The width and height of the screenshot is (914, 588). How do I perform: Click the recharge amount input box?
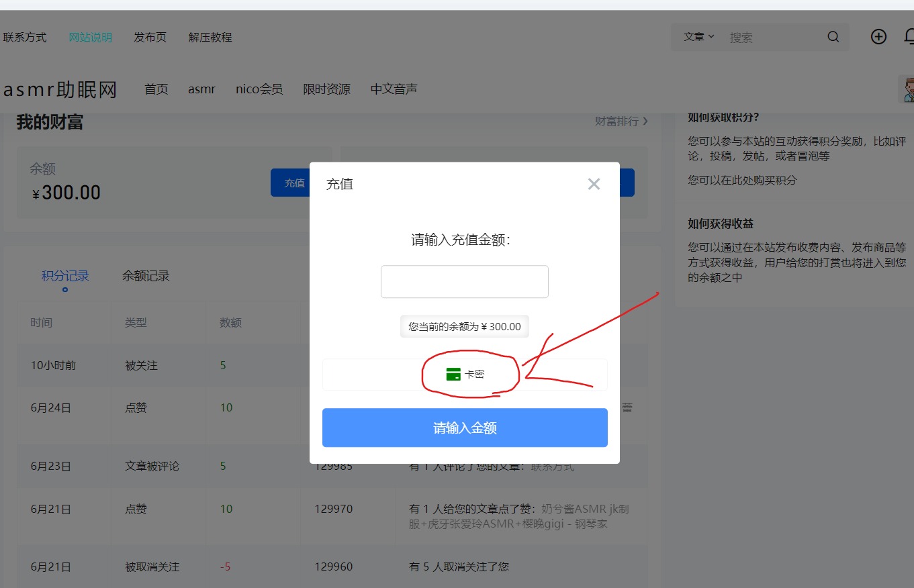[464, 281]
